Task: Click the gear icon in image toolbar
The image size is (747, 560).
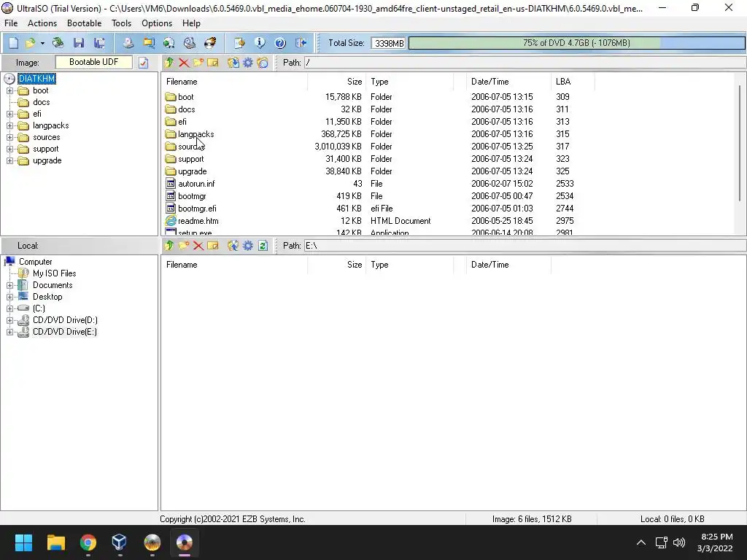Action: (x=248, y=63)
